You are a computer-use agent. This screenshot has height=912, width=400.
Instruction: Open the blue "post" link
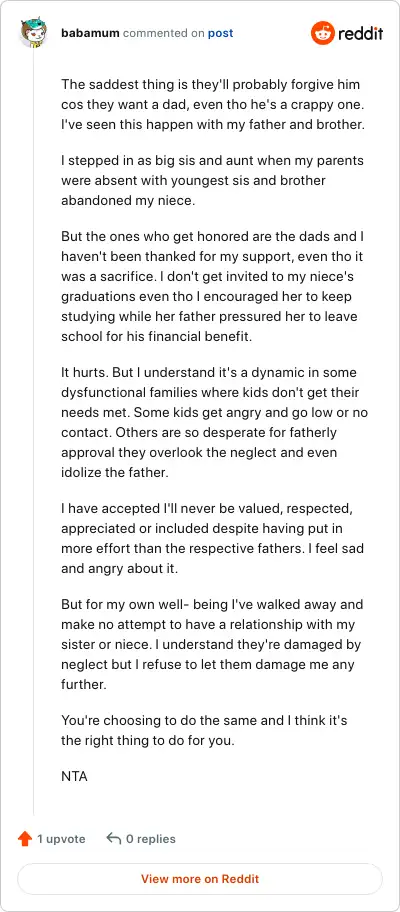(220, 33)
